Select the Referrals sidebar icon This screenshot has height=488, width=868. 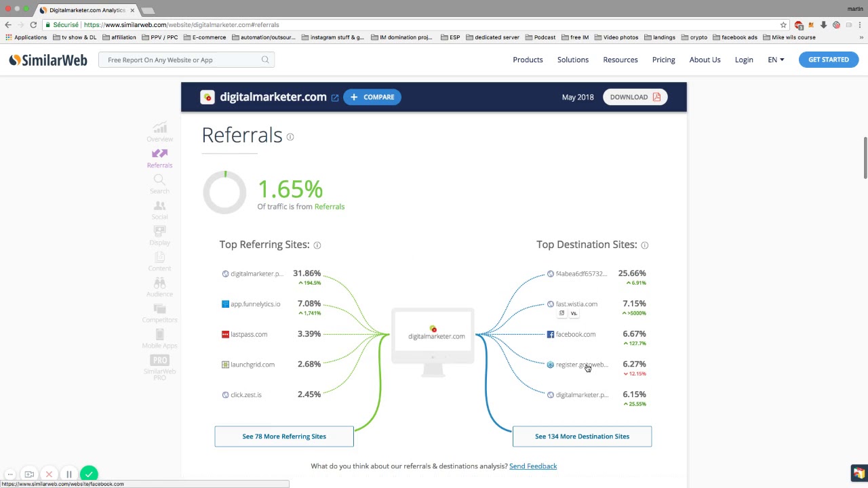point(159,154)
